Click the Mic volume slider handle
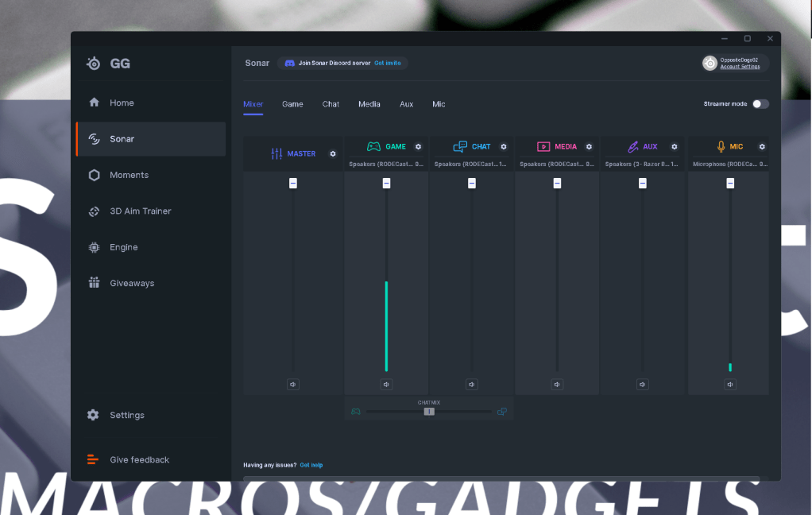Viewport: 812px width, 515px height. coord(730,184)
